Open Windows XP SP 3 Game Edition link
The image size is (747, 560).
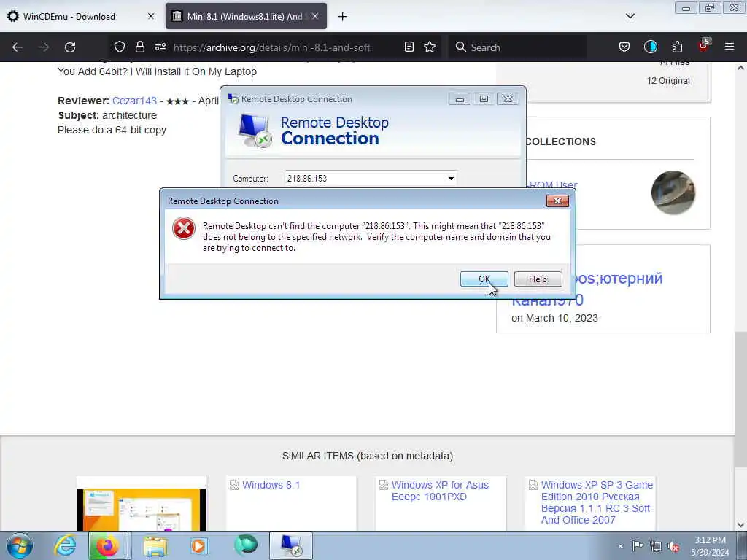[597, 502]
